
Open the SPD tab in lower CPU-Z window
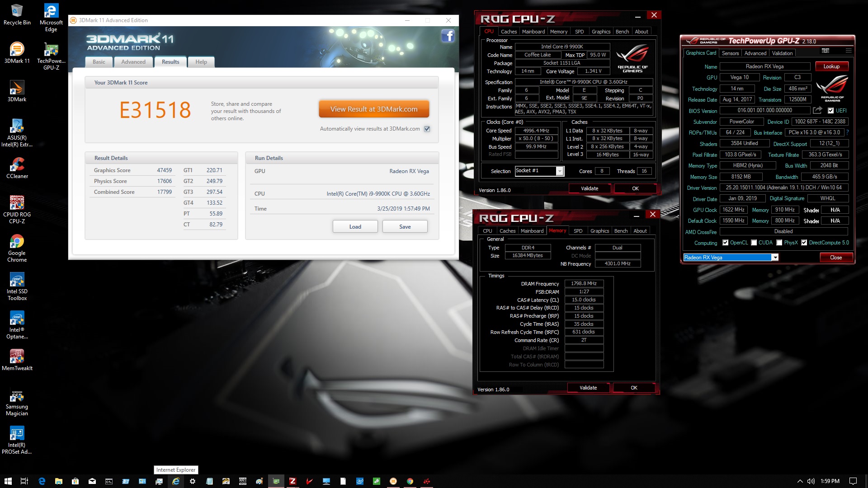[578, 231]
